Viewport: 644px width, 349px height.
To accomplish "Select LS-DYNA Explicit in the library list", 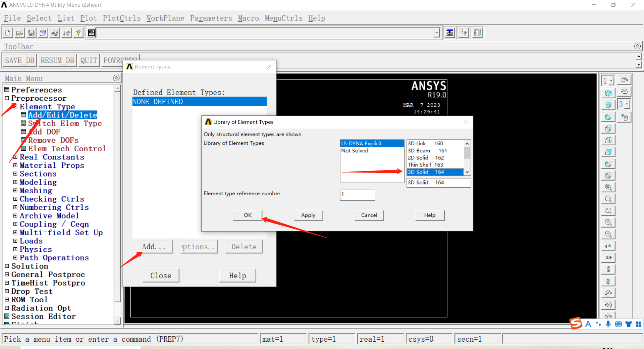I will coord(372,143).
